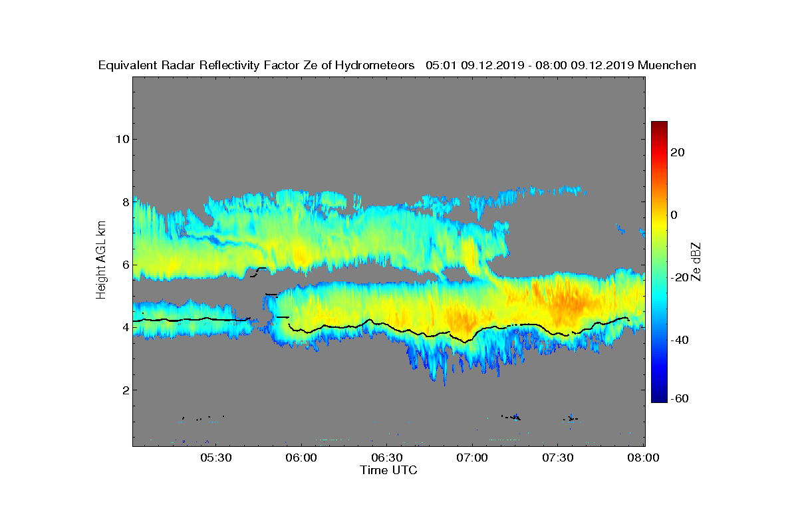Click the height tick label '10'
The image size is (798, 532).
[122, 139]
